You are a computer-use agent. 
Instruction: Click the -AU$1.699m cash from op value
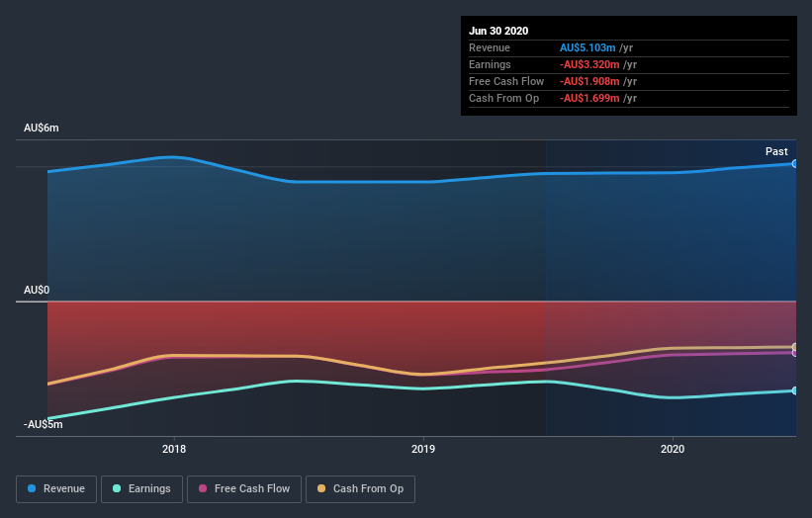tap(589, 98)
